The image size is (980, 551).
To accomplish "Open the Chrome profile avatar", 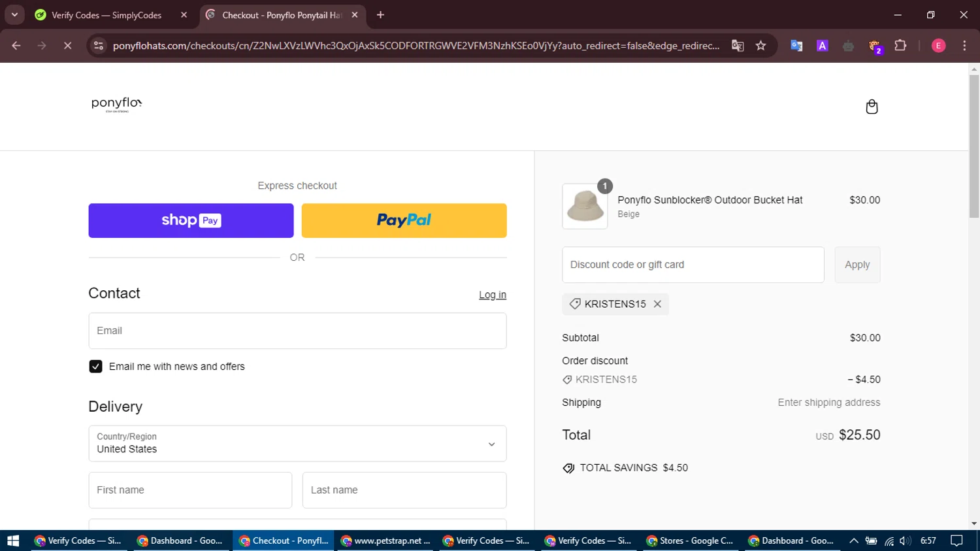I will 938,46.
